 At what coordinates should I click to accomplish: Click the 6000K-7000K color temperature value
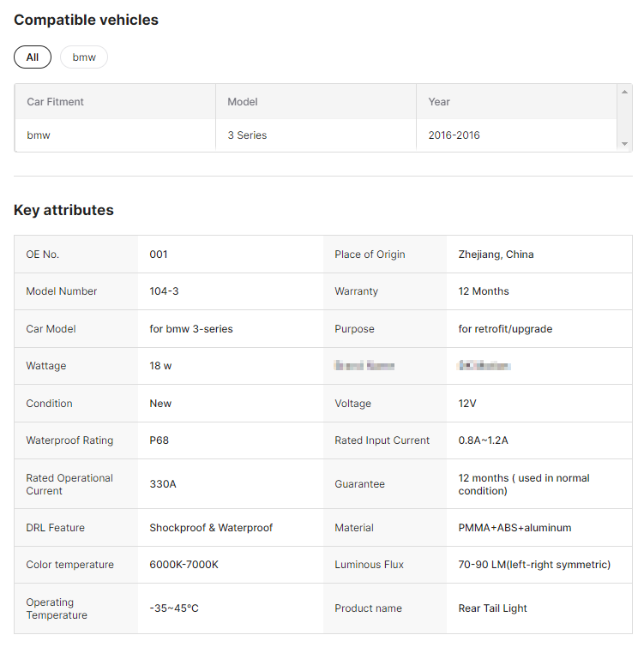184,565
